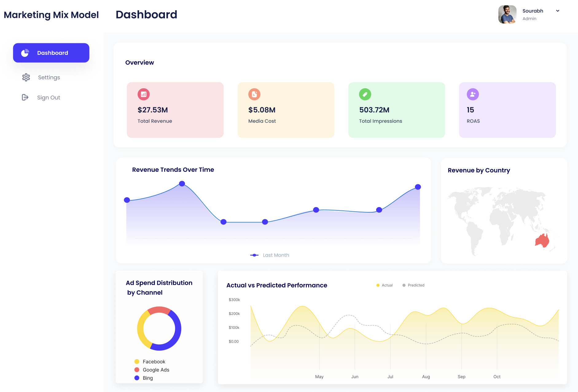Image resolution: width=578 pixels, height=392 pixels.
Task: Click Sourabh's profile avatar photo
Action: pyautogui.click(x=507, y=14)
